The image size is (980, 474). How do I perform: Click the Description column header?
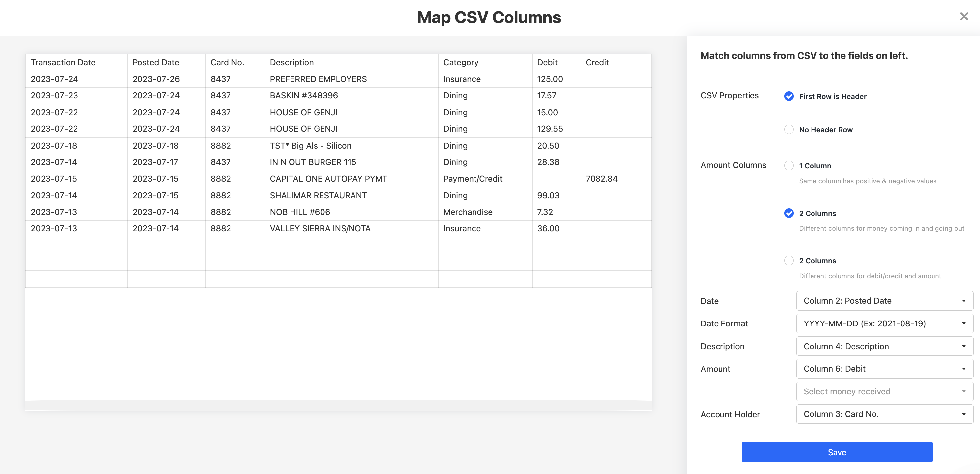352,62
